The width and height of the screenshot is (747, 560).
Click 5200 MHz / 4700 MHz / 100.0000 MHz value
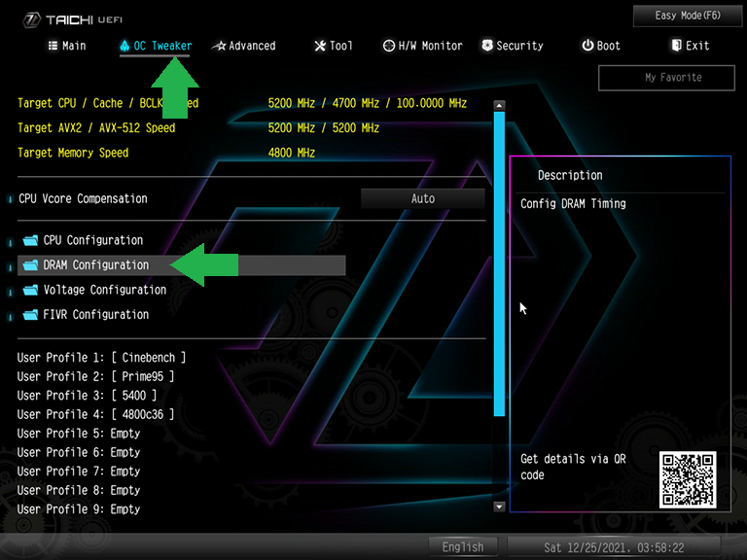pyautogui.click(x=368, y=103)
